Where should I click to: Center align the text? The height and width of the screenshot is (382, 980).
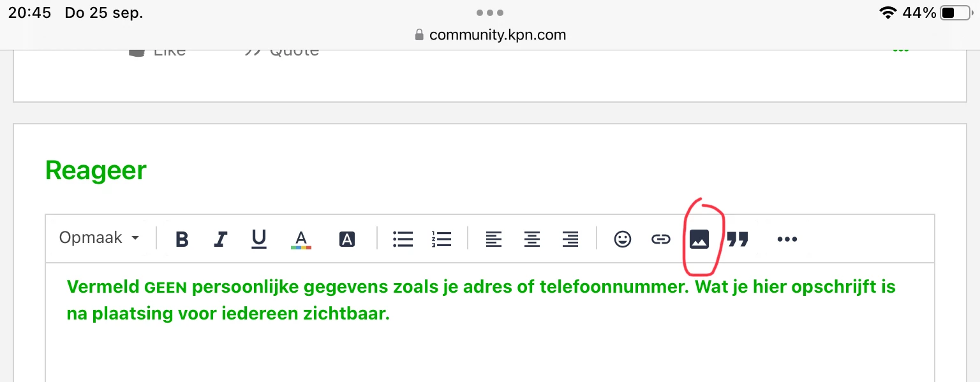pyautogui.click(x=531, y=239)
